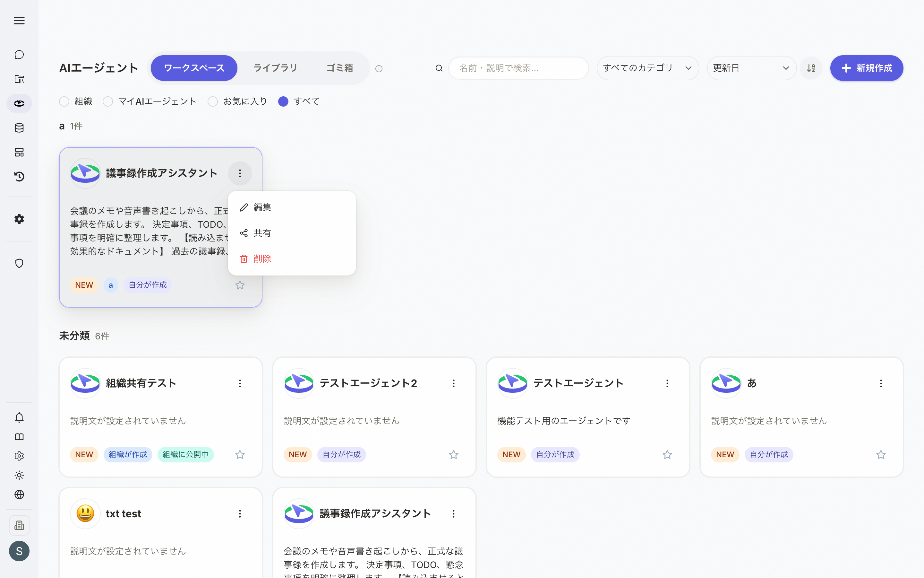The width and height of the screenshot is (924, 578).
Task: Expand the すべてのカテゴリ dropdown
Action: pos(647,68)
